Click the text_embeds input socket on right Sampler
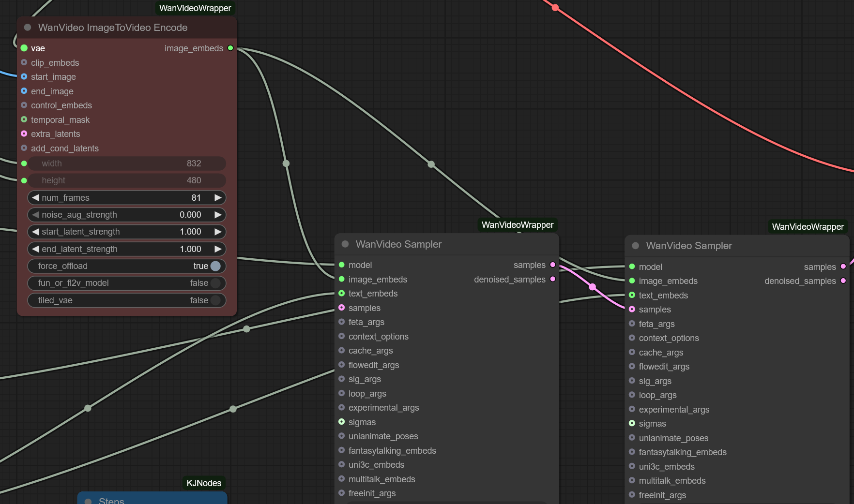Image resolution: width=854 pixels, height=504 pixels. 632,295
